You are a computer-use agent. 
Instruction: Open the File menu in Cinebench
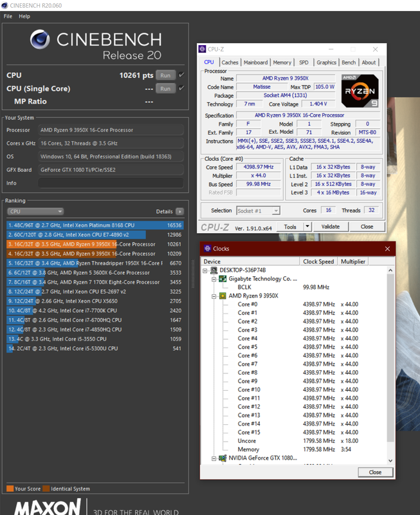8,16
